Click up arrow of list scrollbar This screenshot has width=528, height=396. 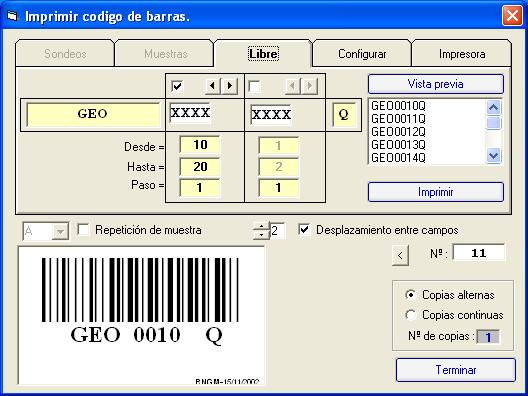coord(494,107)
